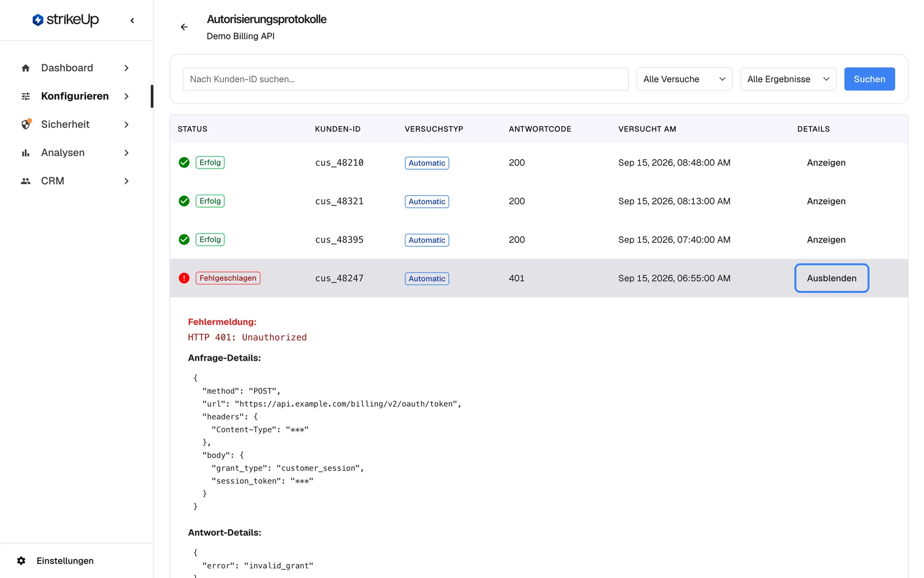Click the Erfolg badge for cus_48321

click(x=210, y=201)
